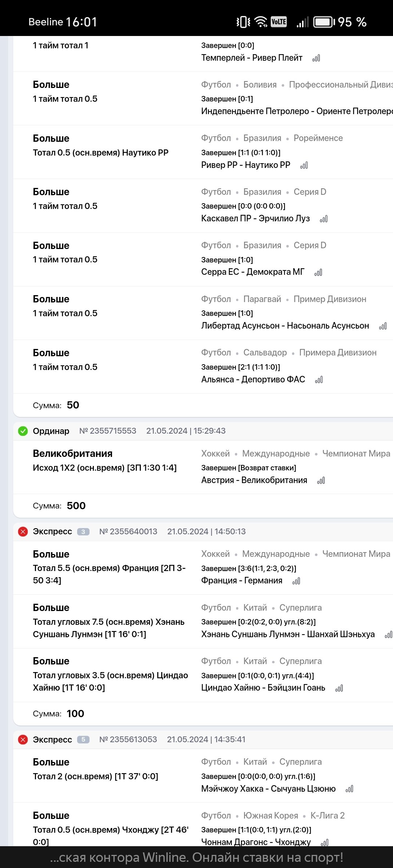Open Индепендьенте Петролеро - Ориенте Петролеро match
This screenshot has height=868, width=393.
[x=297, y=111]
